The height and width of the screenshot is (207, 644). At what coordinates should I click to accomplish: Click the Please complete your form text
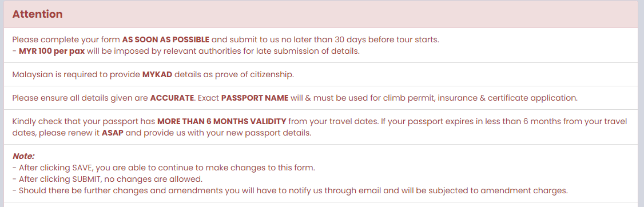[x=66, y=40]
